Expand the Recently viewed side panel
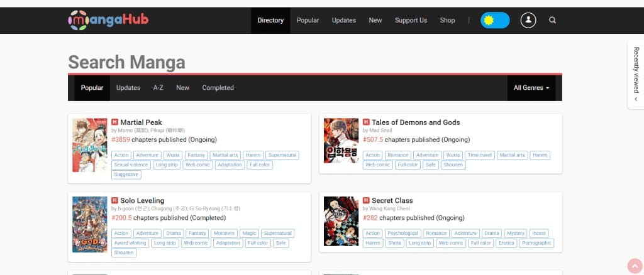 click(636, 75)
